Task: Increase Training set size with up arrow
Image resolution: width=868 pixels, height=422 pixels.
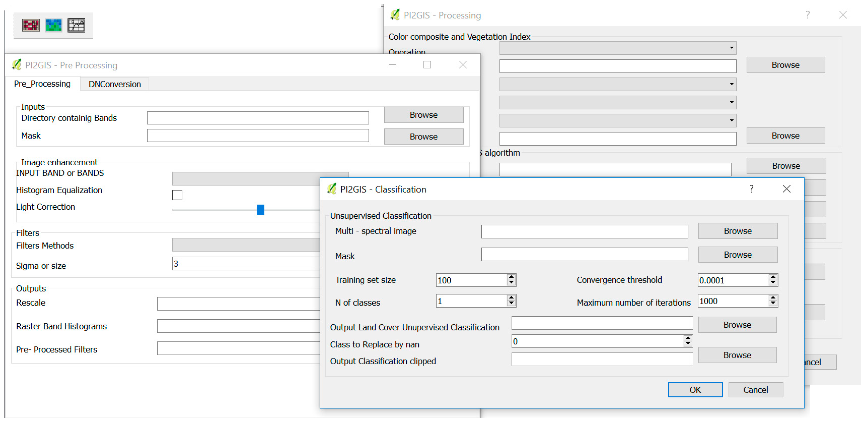Action: tap(511, 277)
